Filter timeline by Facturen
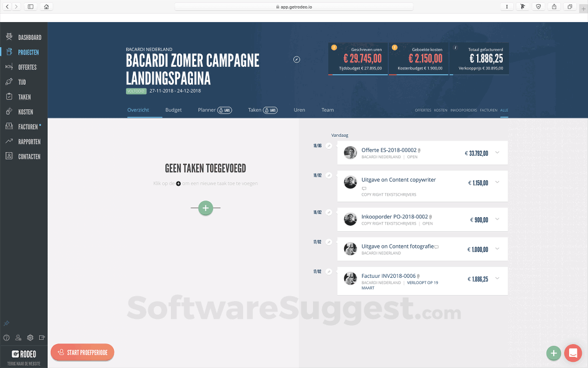The width and height of the screenshot is (588, 368). tap(489, 110)
